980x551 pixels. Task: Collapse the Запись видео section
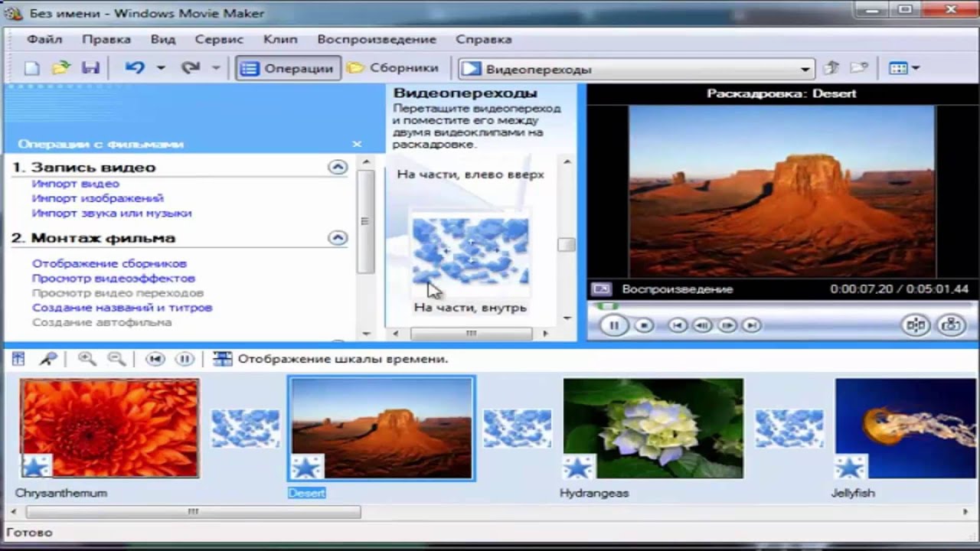pos(338,167)
